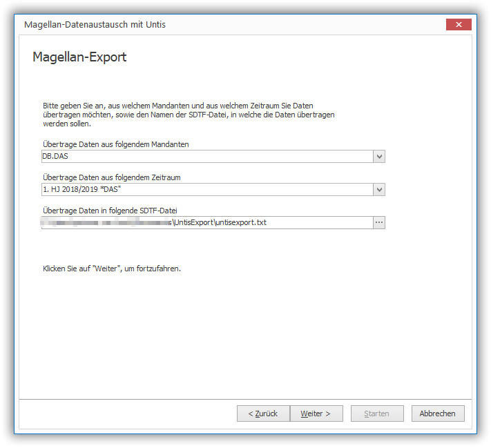Cancel the export with Abbrechen
The image size is (491, 448).
click(x=438, y=413)
